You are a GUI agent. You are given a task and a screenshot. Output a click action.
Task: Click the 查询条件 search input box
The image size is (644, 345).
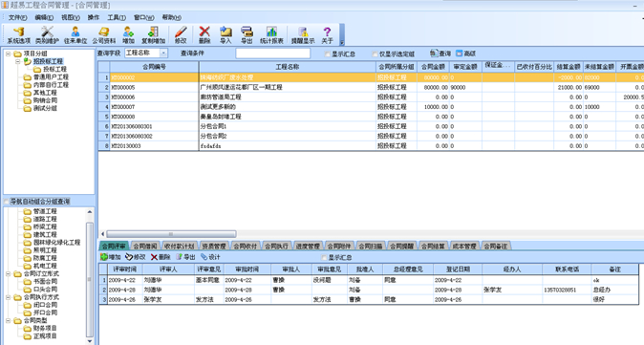[x=272, y=54]
